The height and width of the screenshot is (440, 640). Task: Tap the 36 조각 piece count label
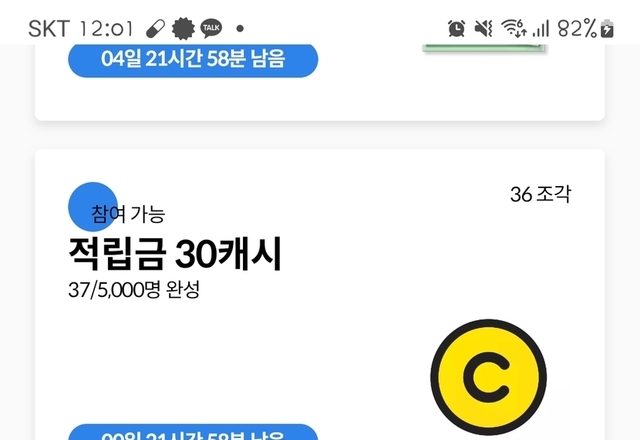[540, 194]
